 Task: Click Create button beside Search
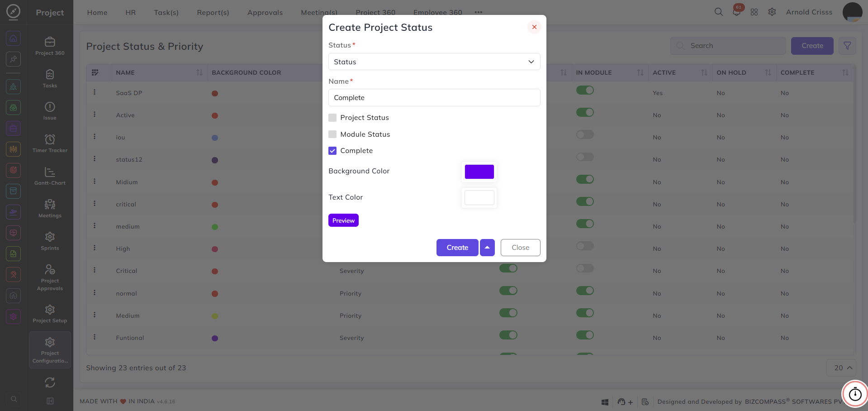coord(812,46)
